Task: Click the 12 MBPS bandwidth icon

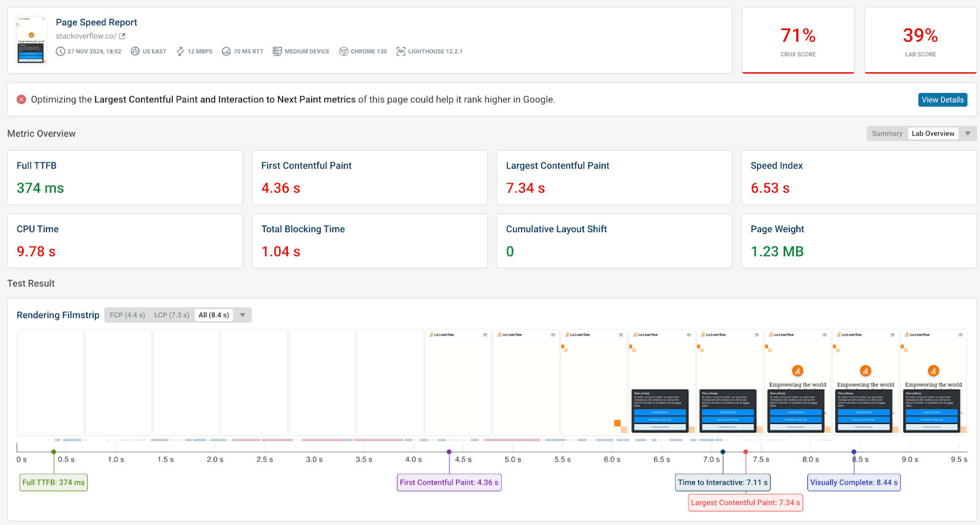Action: [x=180, y=51]
